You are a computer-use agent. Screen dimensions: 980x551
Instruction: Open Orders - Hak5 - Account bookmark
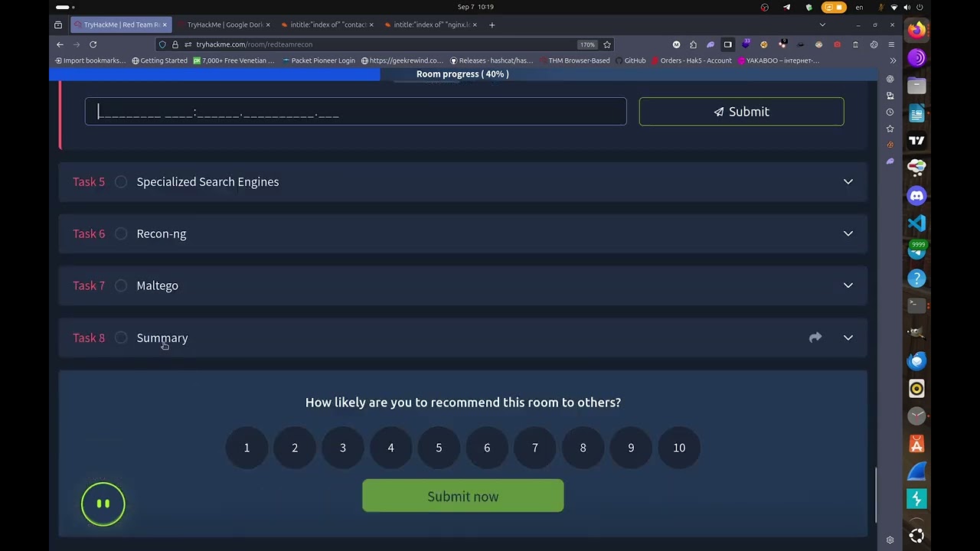pos(691,60)
